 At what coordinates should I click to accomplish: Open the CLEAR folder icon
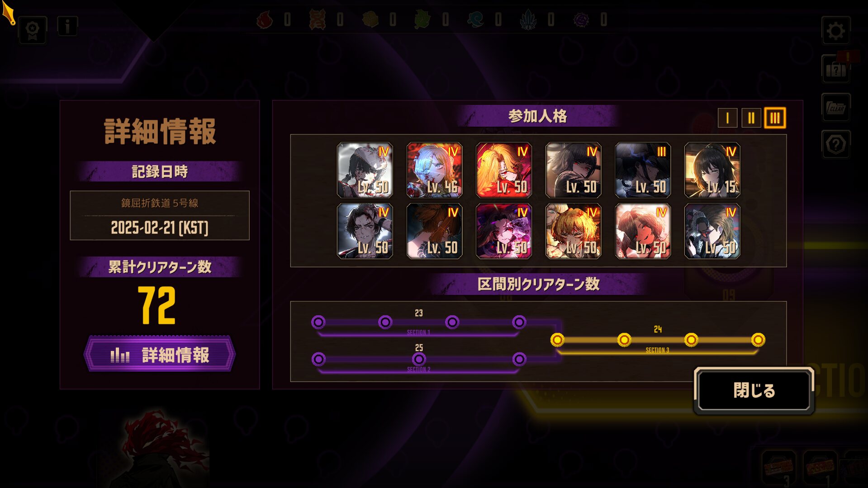[x=835, y=108]
